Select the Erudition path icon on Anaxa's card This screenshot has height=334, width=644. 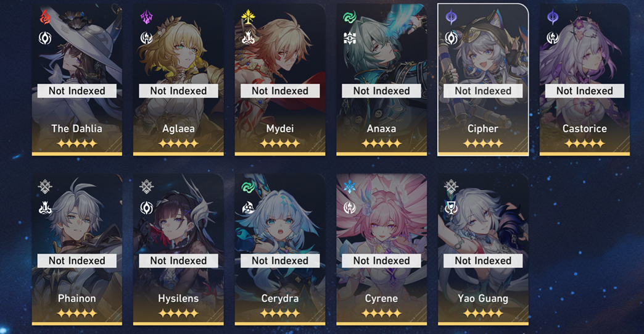click(x=350, y=38)
